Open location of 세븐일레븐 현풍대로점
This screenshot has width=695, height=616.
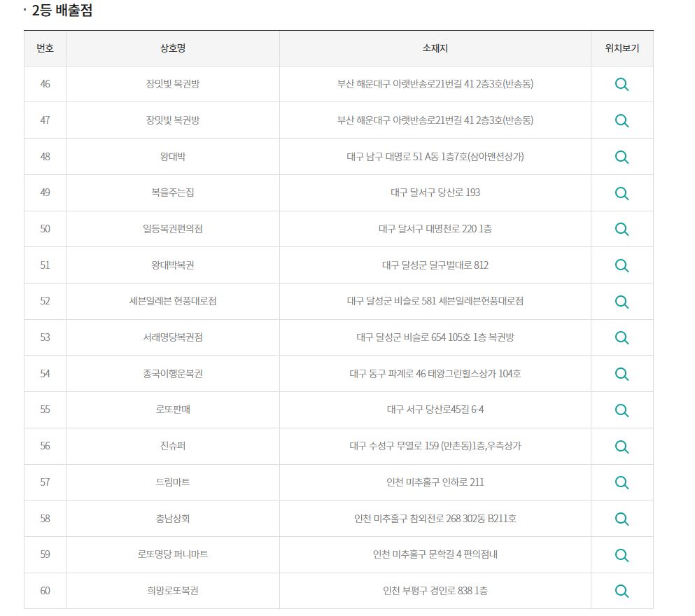click(x=622, y=302)
